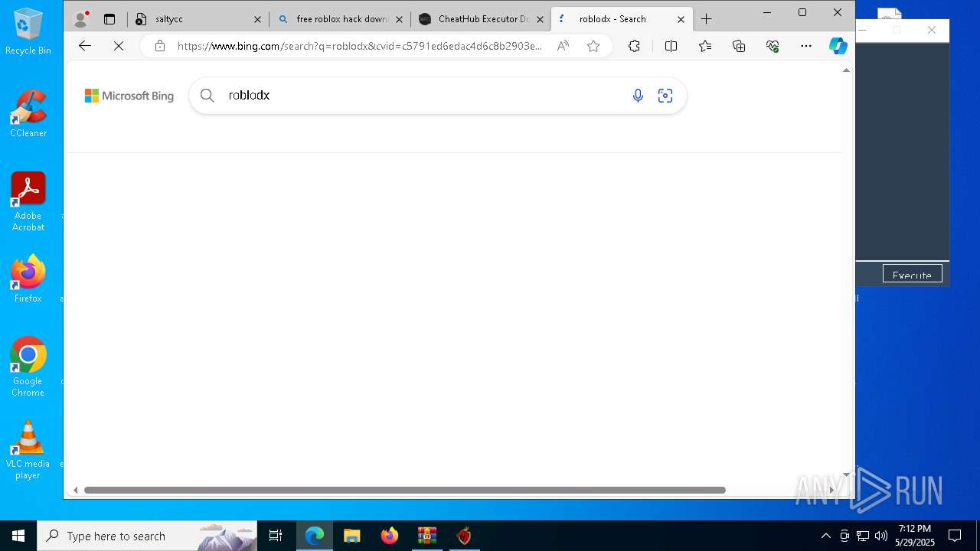
Task: Open the clock showing 7:12 PM
Action: 915,536
